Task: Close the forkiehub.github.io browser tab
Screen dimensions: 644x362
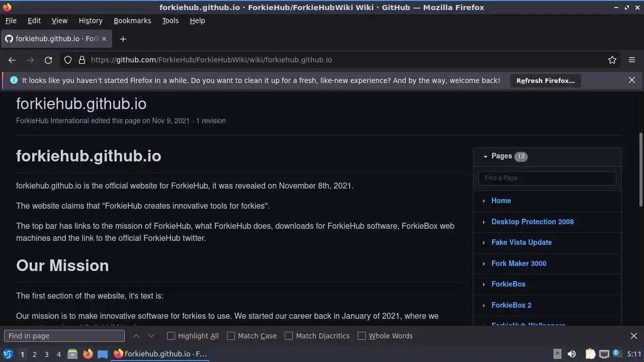Action: 104,39
